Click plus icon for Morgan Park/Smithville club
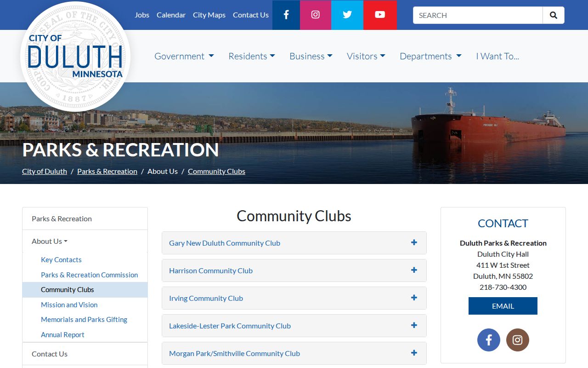Screen dimensions: 588x368 pyautogui.click(x=414, y=353)
